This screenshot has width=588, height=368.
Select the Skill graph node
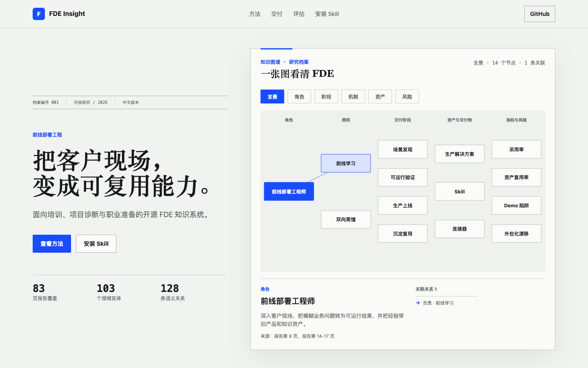tap(460, 191)
